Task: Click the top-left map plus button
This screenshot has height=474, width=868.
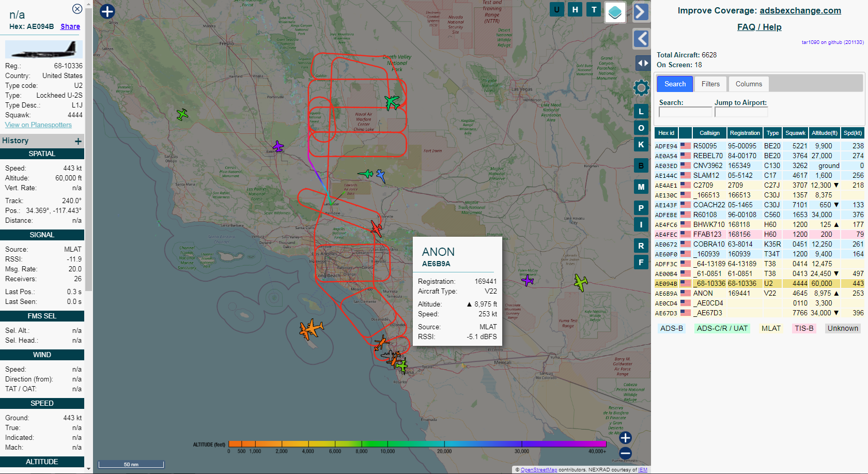Action: [107, 11]
